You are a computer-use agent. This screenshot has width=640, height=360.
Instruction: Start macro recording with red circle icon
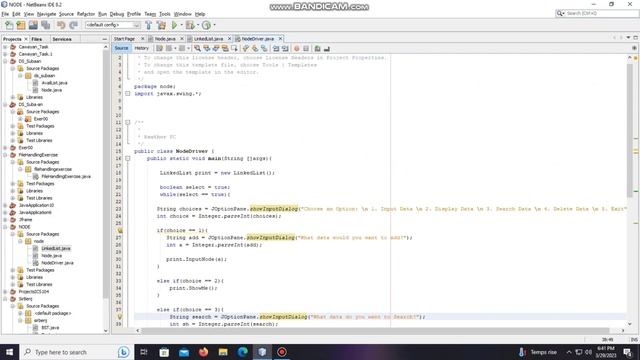pyautogui.click(x=297, y=48)
